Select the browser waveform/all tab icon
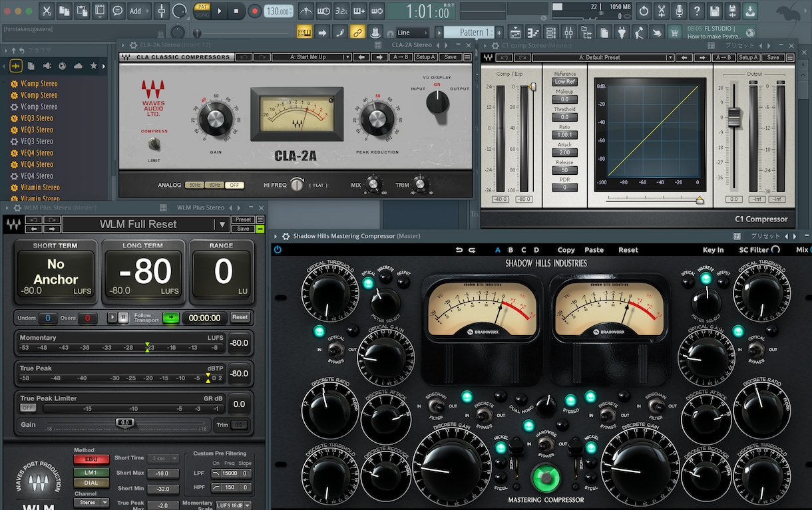Screen dimensions: 812x510 click(16, 65)
